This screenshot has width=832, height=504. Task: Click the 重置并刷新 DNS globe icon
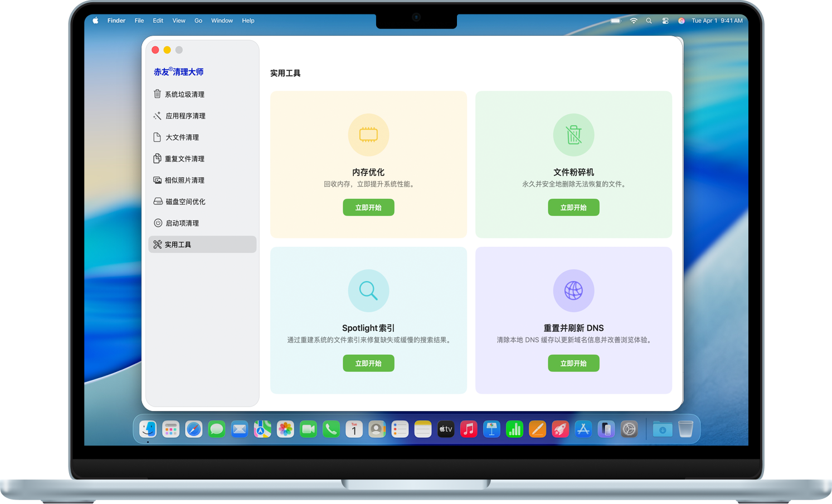[x=573, y=290]
